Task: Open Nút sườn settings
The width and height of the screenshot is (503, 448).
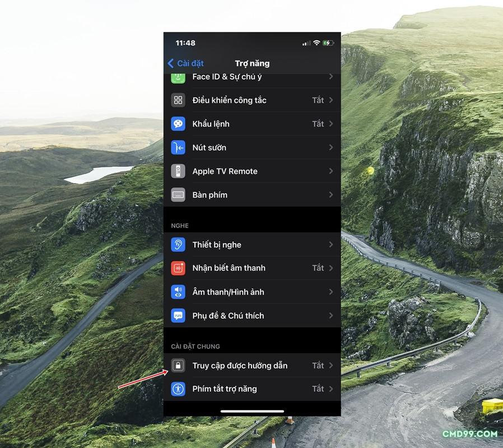Action: pos(252,147)
